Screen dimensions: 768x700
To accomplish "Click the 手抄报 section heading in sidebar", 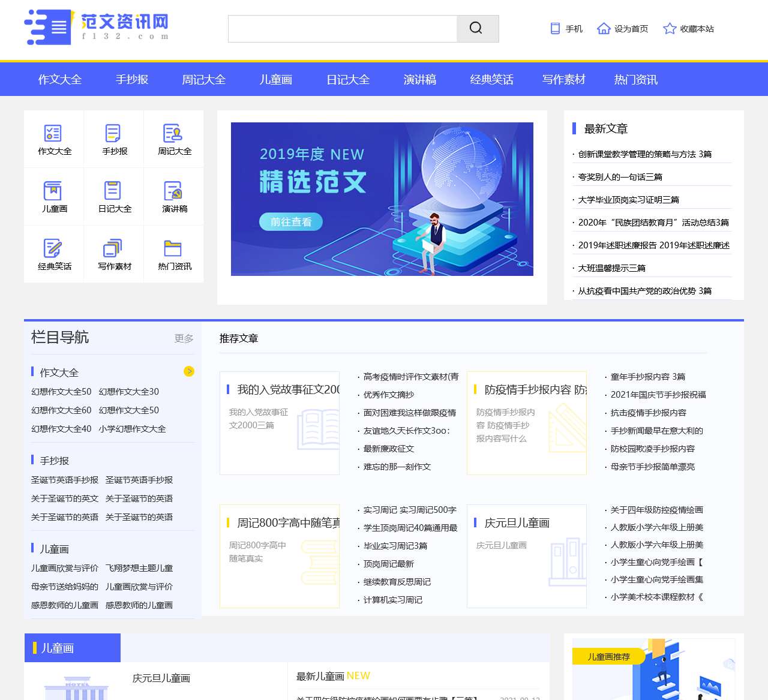I will (x=55, y=461).
